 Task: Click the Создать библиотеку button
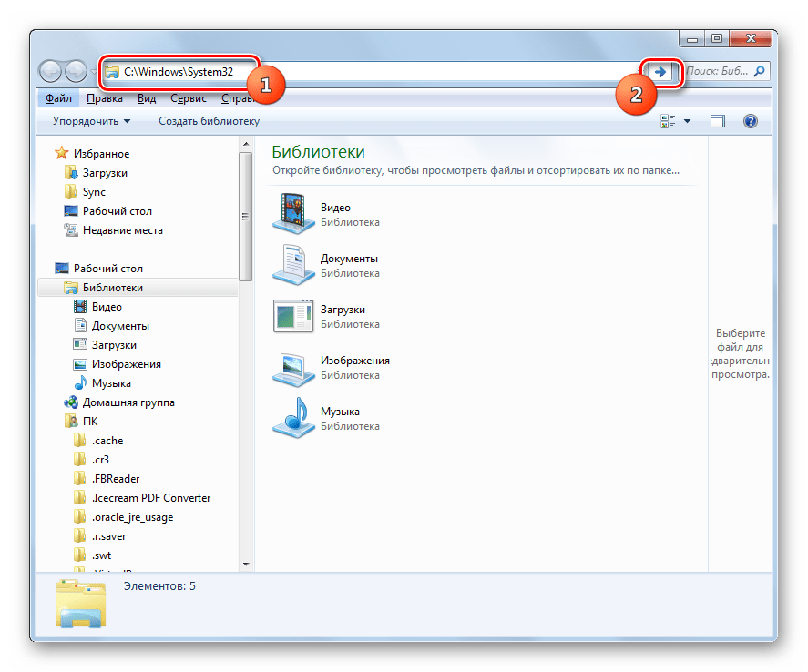click(209, 121)
